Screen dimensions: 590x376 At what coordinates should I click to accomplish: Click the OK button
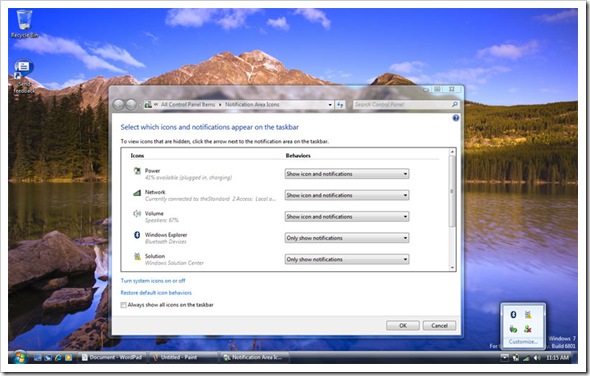[403, 326]
